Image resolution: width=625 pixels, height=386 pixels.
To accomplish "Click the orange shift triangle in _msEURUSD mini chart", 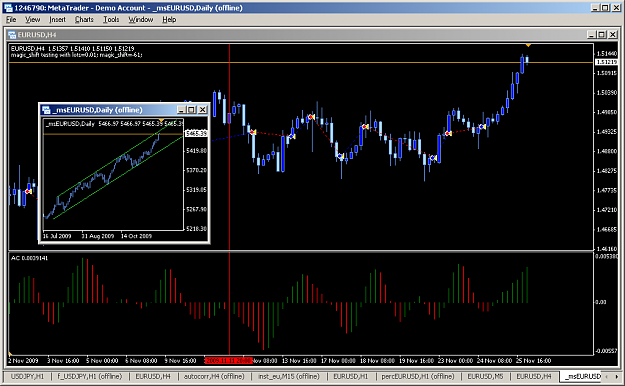I will pos(161,120).
